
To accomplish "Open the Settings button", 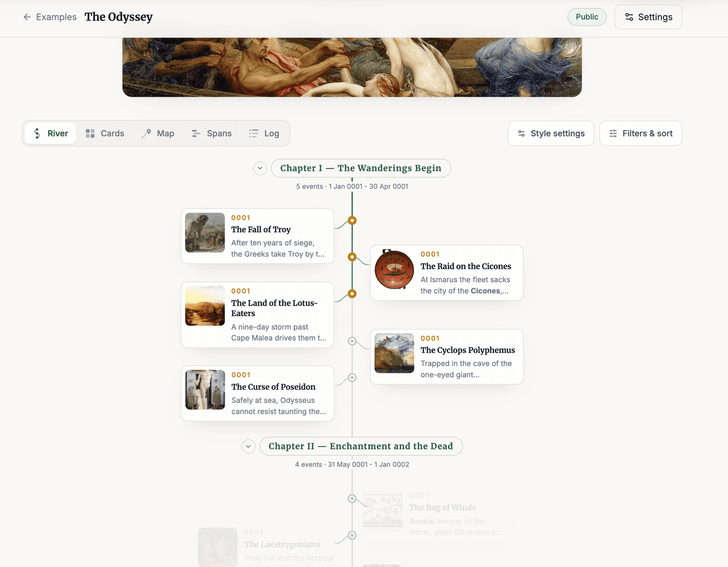I will coord(648,17).
